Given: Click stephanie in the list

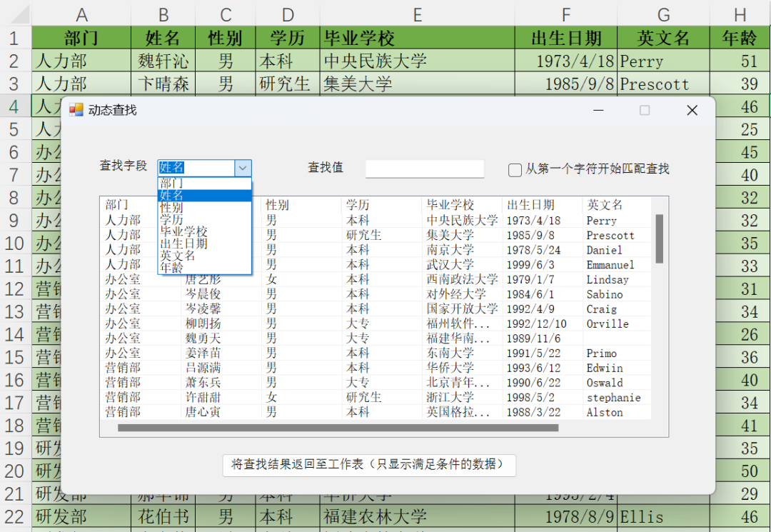Looking at the screenshot, I should click(614, 398).
